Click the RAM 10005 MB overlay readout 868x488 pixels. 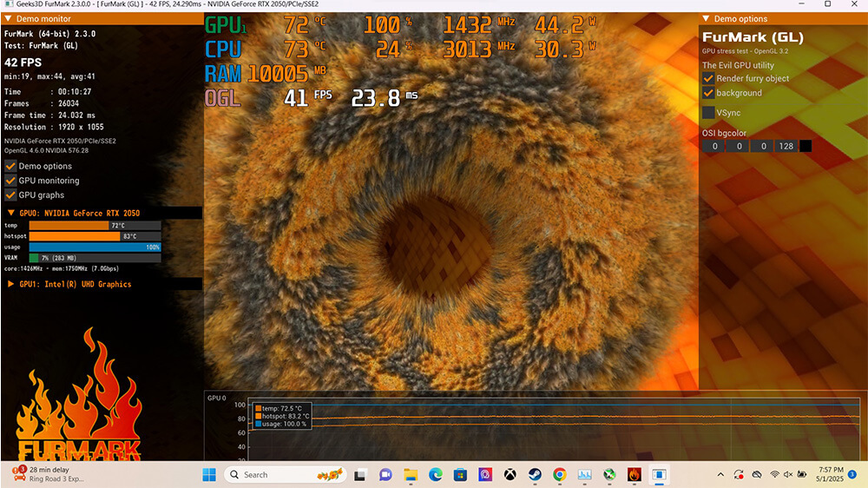pos(266,74)
